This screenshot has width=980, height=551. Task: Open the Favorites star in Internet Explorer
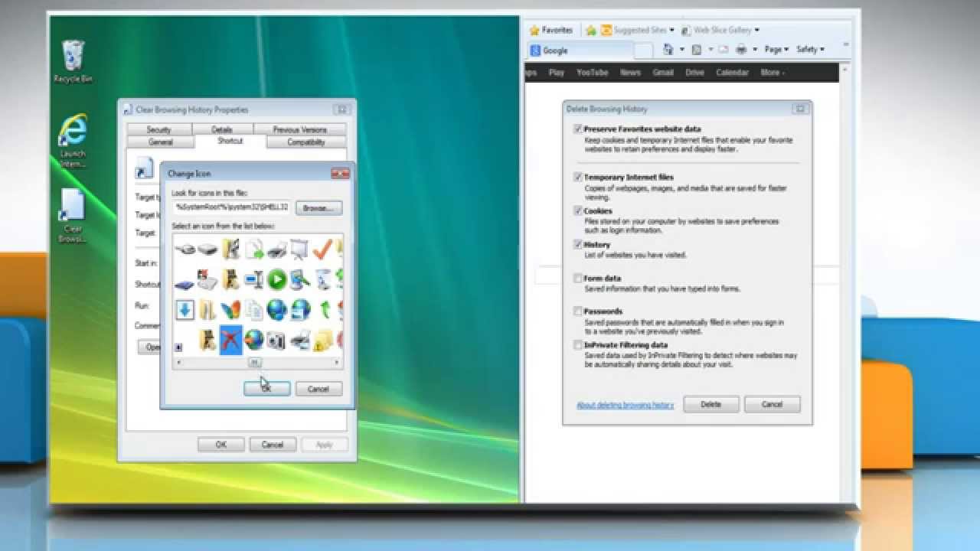coord(534,31)
